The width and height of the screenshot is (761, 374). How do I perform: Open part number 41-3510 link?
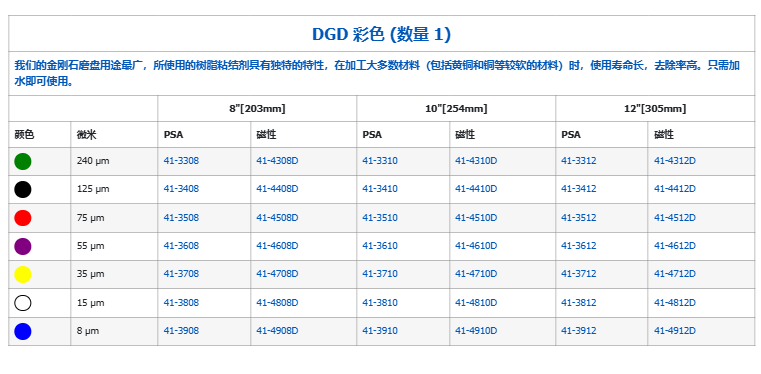tap(380, 218)
